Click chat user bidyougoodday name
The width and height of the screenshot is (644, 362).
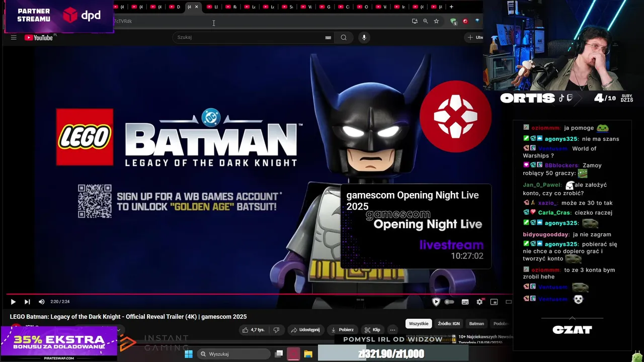point(546,234)
